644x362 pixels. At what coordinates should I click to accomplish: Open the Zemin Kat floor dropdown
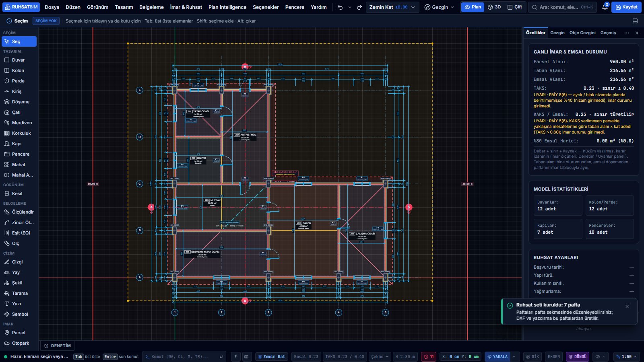pos(392,7)
